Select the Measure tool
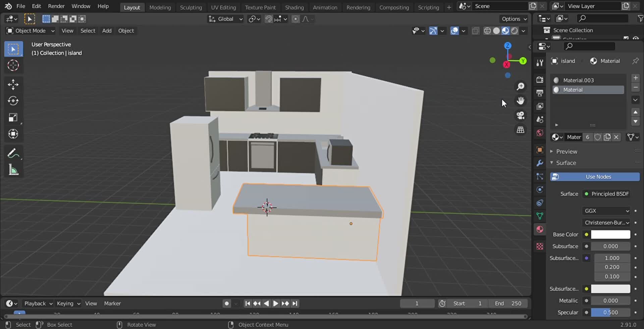The image size is (644, 329). tap(13, 170)
